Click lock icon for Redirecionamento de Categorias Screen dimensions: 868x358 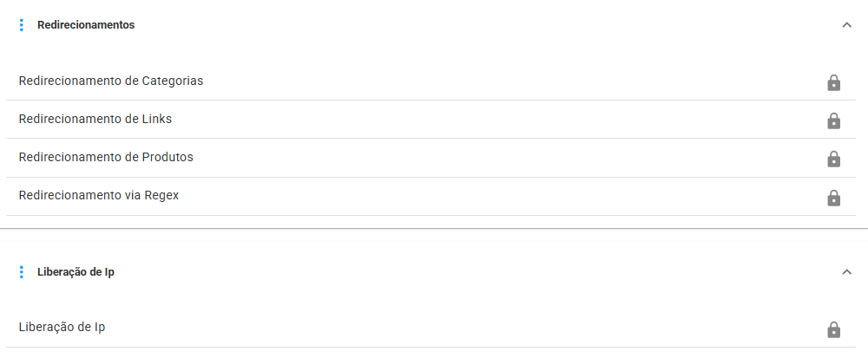click(x=833, y=82)
